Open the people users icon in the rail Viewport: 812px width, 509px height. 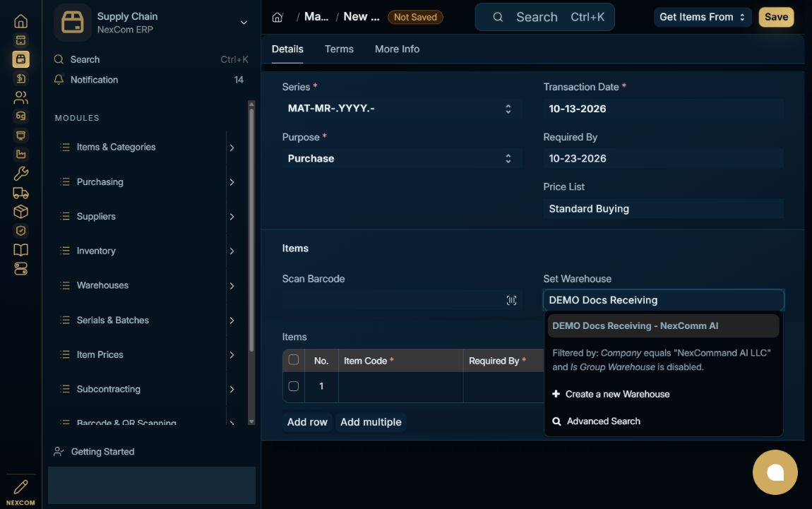tap(20, 97)
